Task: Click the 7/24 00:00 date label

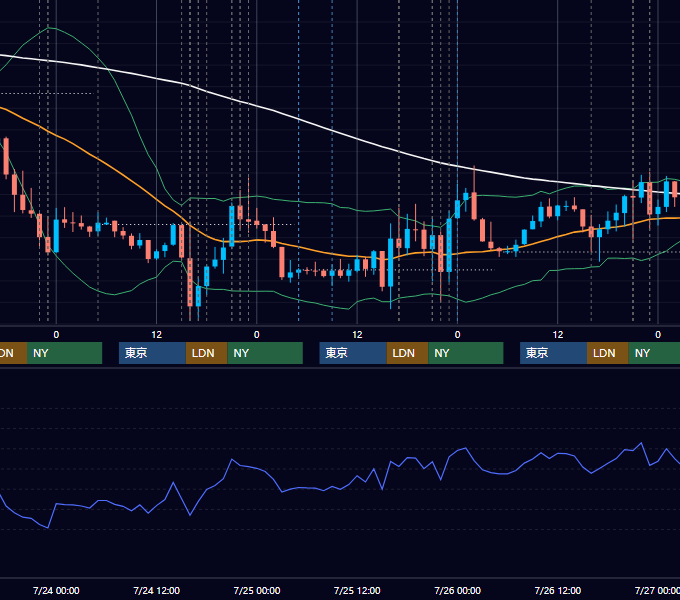Action: 56,590
